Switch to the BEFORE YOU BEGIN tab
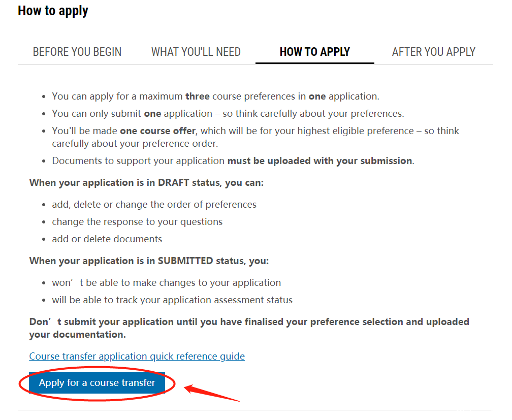This screenshot has height=420, width=512. [x=77, y=52]
